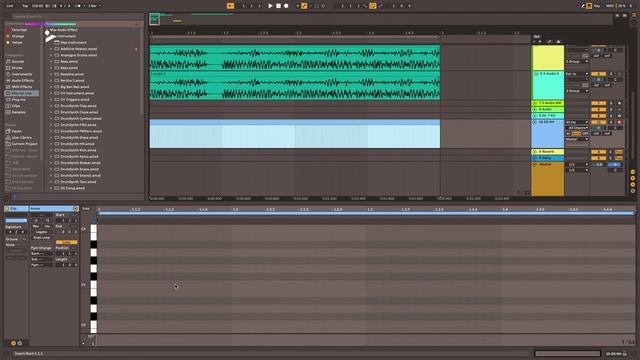Toggle the Key map mode switch
This screenshot has width=640, height=360.
598,6
